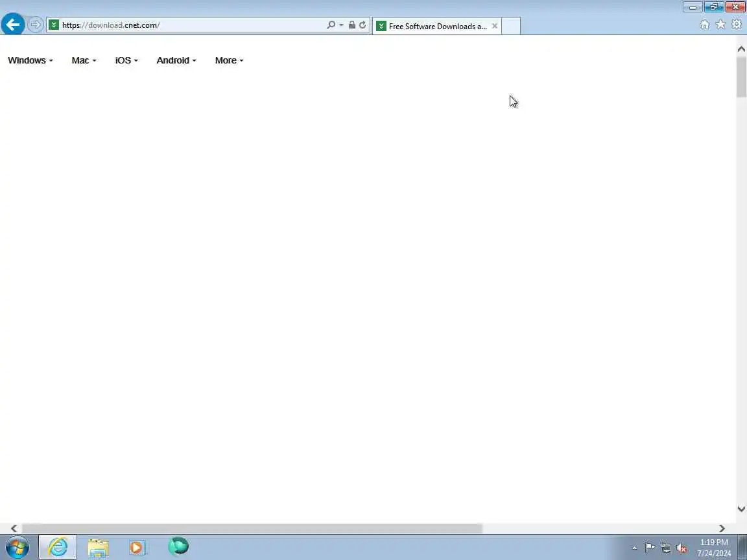Screen dimensions: 747x560
Task: Expand the Android category menu
Action: click(x=176, y=60)
